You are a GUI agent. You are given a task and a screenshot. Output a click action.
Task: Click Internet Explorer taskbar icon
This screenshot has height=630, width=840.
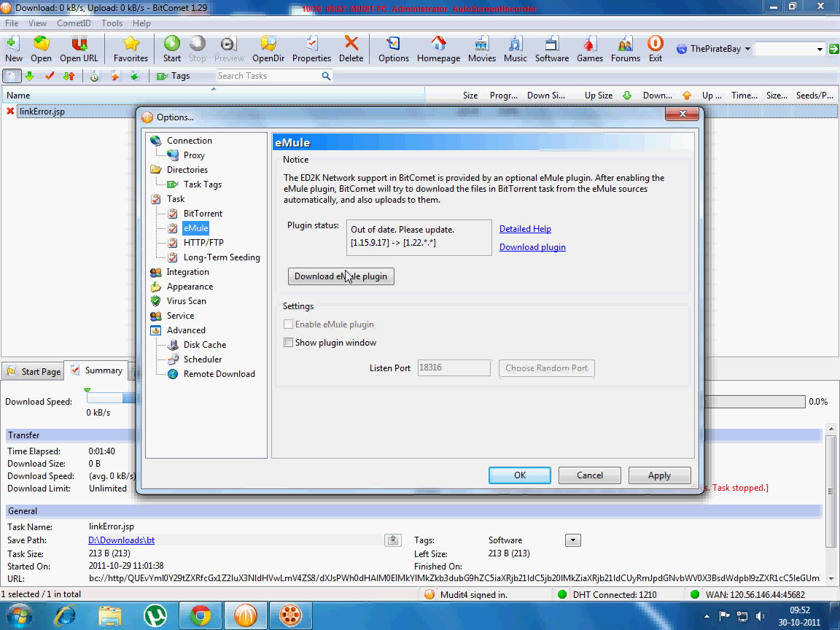(66, 615)
